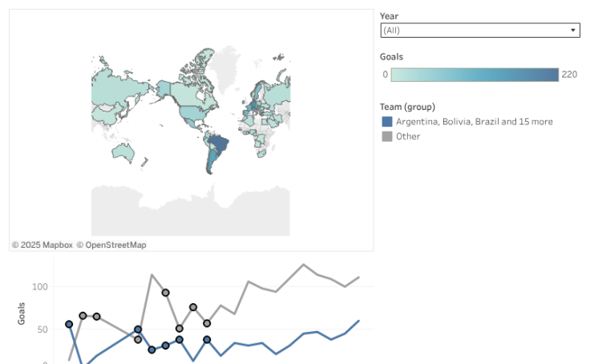The image size is (590, 364).
Task: Open the Mapbox attribution link
Action: pyautogui.click(x=42, y=245)
